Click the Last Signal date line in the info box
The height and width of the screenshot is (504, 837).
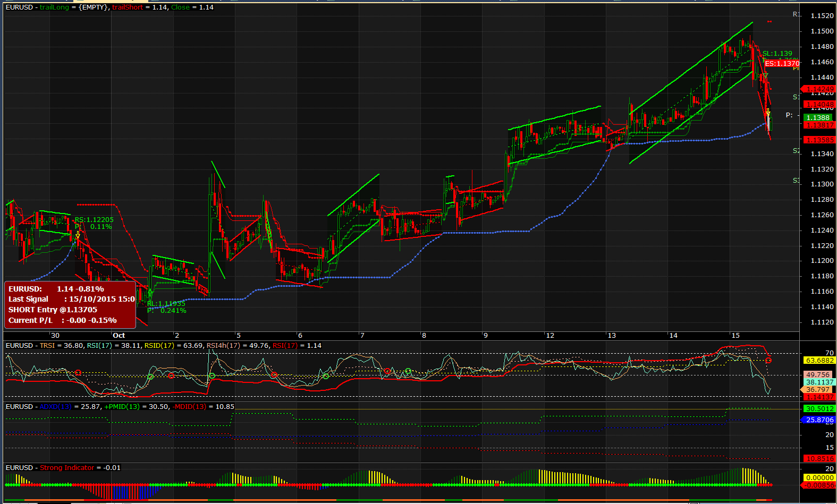(72, 299)
